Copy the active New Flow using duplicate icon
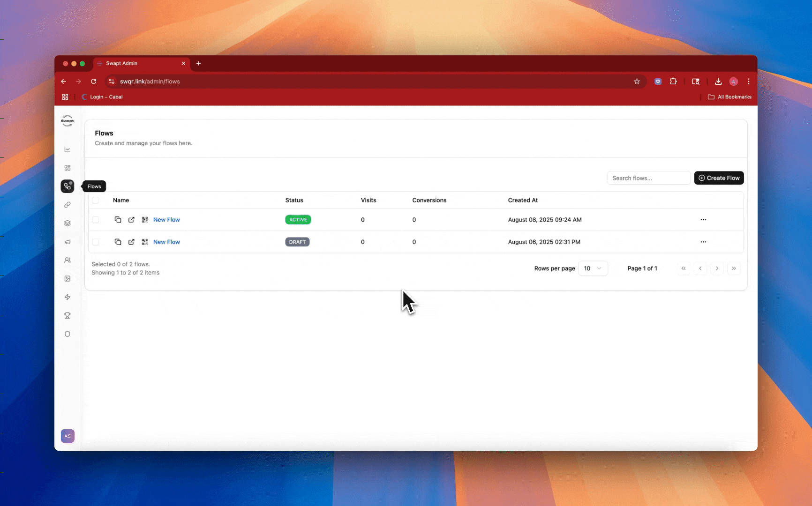The image size is (812, 506). pos(118,220)
